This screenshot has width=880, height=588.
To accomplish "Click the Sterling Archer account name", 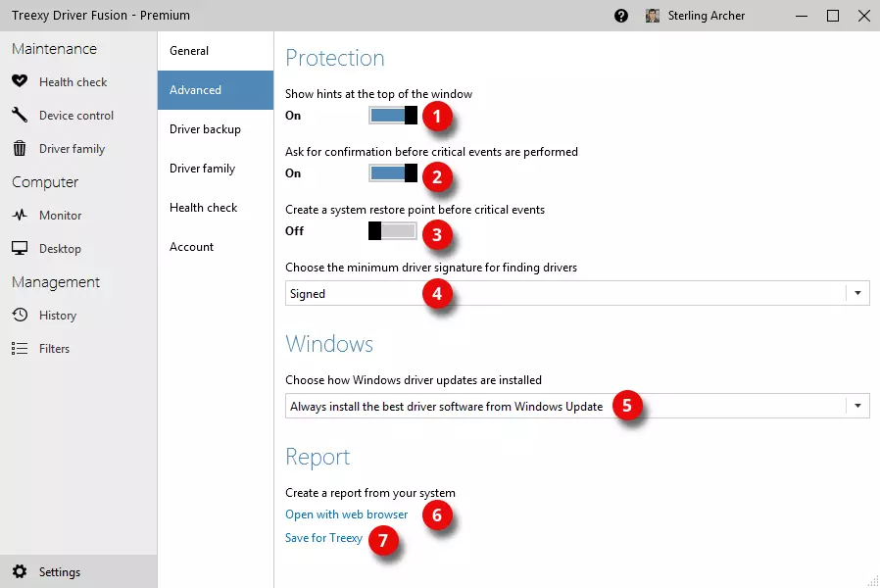I will (x=707, y=16).
